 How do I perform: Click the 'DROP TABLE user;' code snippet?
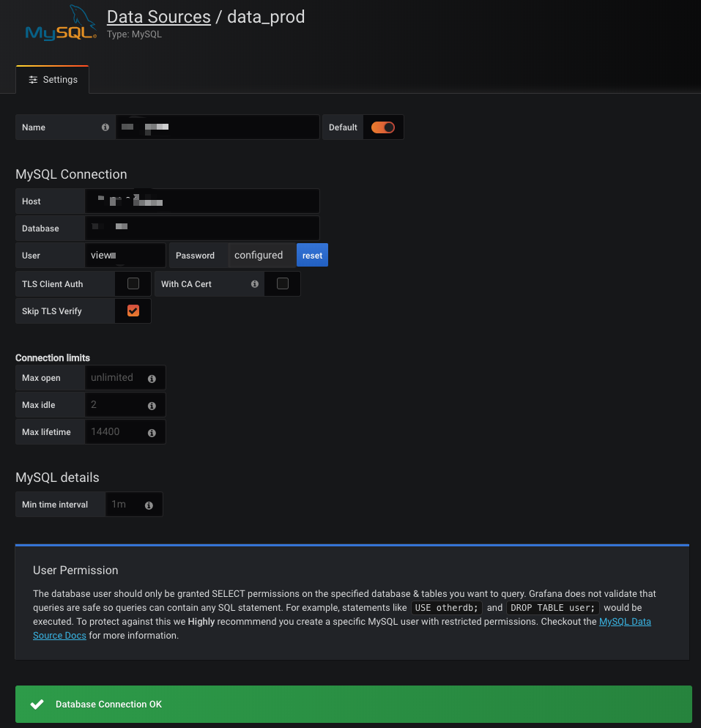point(553,608)
